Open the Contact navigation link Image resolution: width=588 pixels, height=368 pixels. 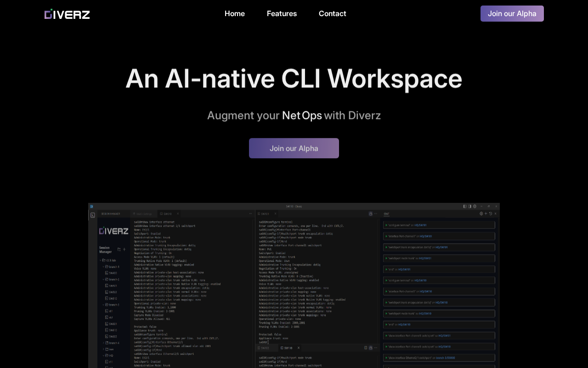pyautogui.click(x=332, y=14)
